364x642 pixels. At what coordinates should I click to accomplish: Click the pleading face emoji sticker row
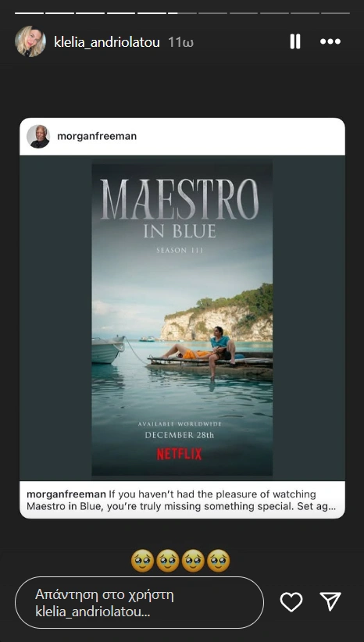[180, 561]
